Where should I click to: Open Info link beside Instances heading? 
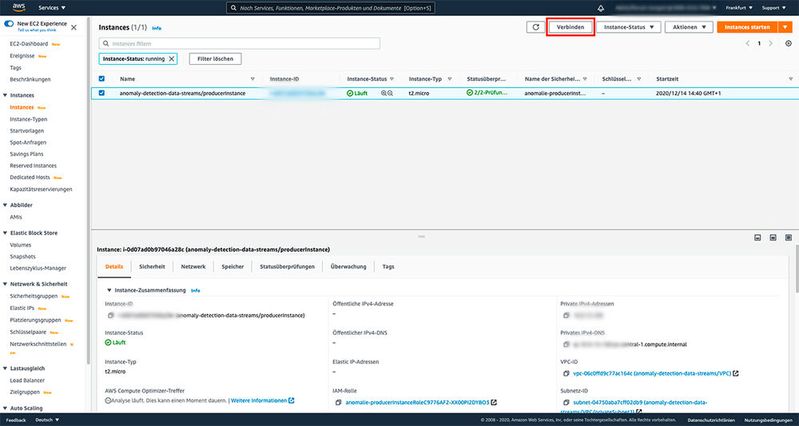pyautogui.click(x=156, y=28)
